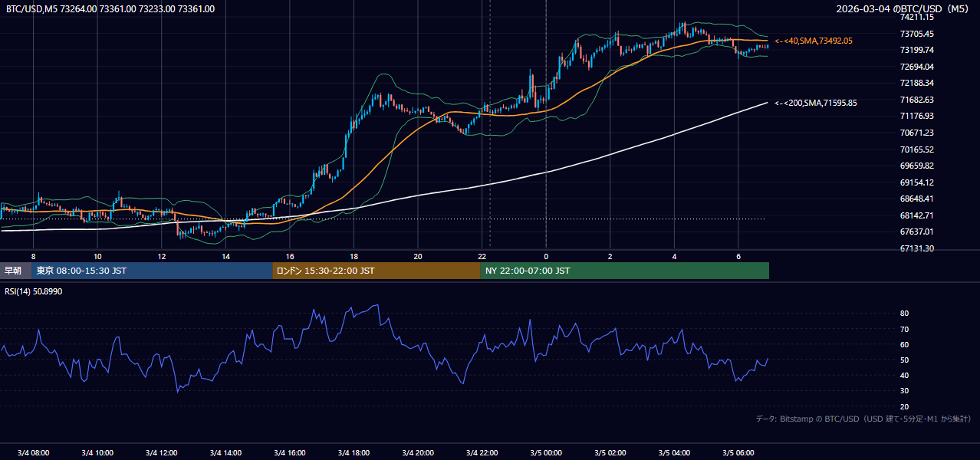Click the hour tick 0 under the price chart

coord(546,256)
